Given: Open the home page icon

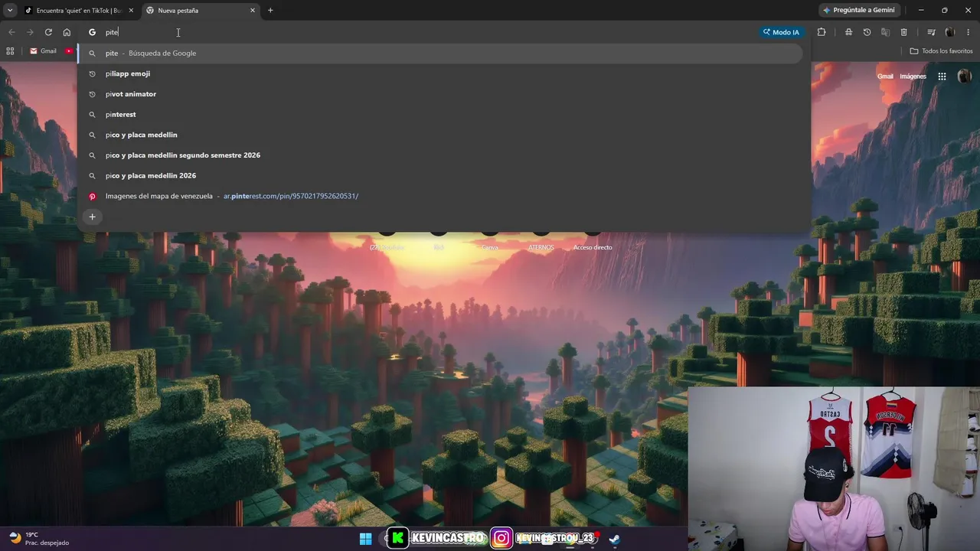Looking at the screenshot, I should pyautogui.click(x=67, y=32).
